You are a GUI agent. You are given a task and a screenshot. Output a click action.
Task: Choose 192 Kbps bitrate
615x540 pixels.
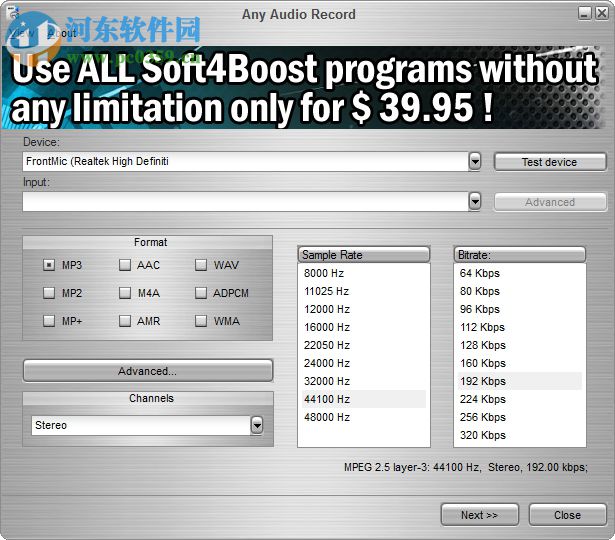click(519, 381)
